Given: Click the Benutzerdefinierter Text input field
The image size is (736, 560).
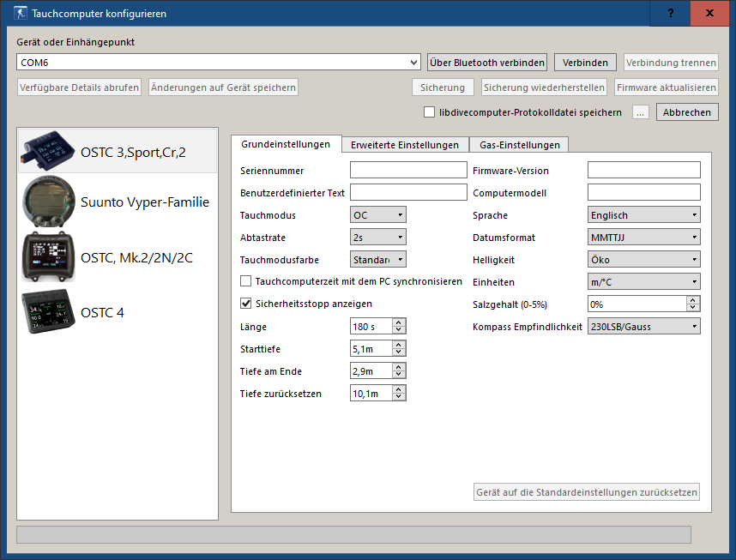Looking at the screenshot, I should pyautogui.click(x=408, y=193).
